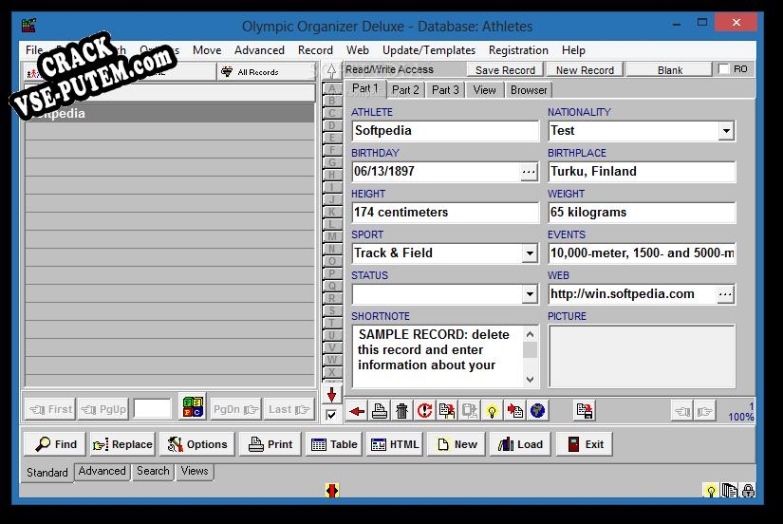Viewport: 783px width, 524px height.
Task: Click the red left-arrow back icon
Action: coord(357,411)
